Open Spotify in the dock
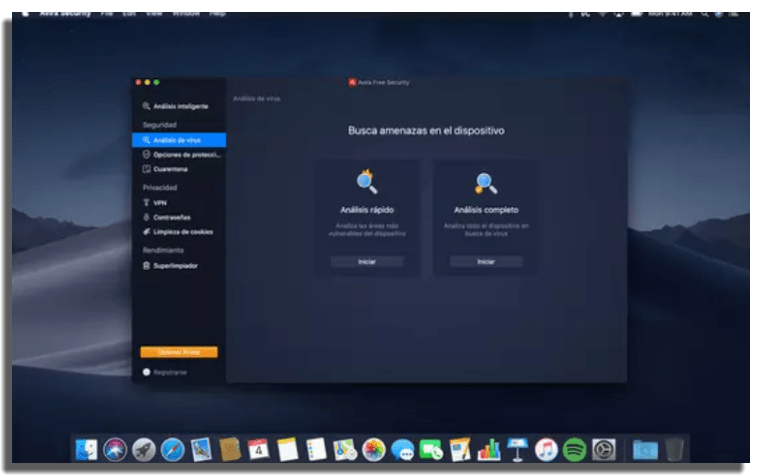This screenshot has height=475, width=762. pyautogui.click(x=574, y=450)
